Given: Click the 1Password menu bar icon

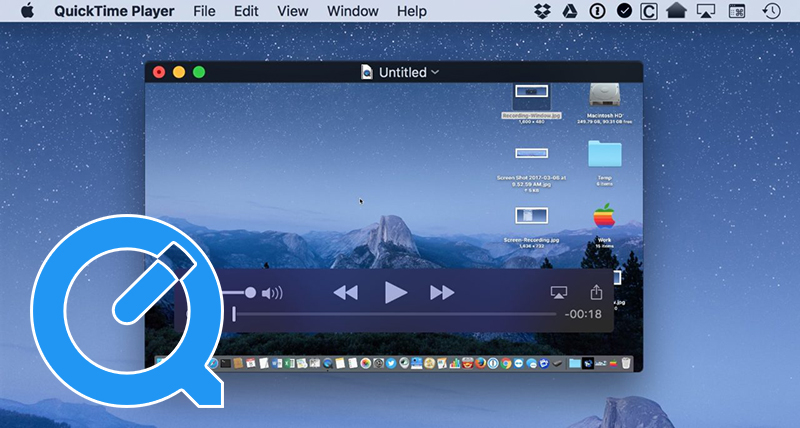Looking at the screenshot, I should click(597, 11).
